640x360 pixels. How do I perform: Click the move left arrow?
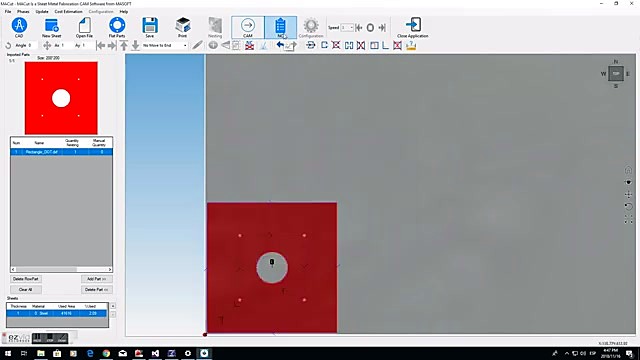(100, 45)
